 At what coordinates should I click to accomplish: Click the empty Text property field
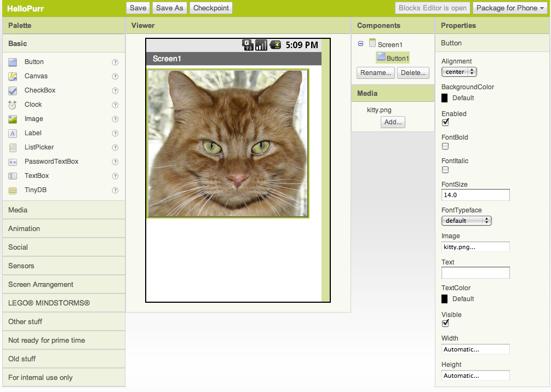(475, 273)
